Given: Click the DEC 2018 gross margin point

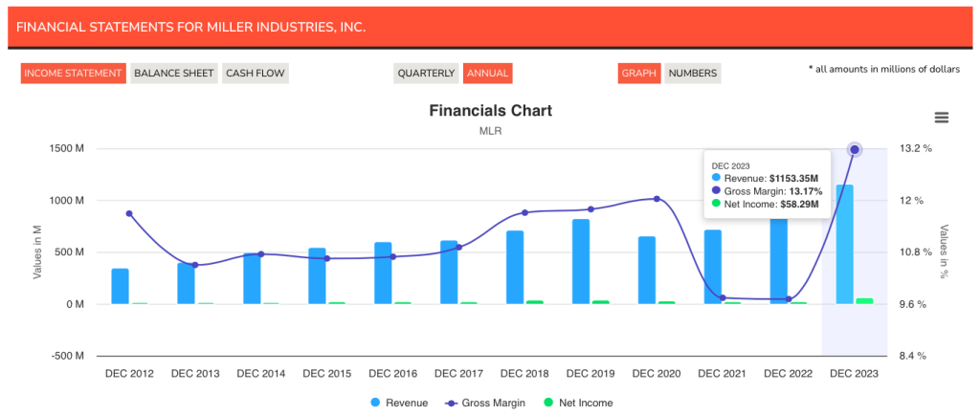Looking at the screenshot, I should [525, 213].
